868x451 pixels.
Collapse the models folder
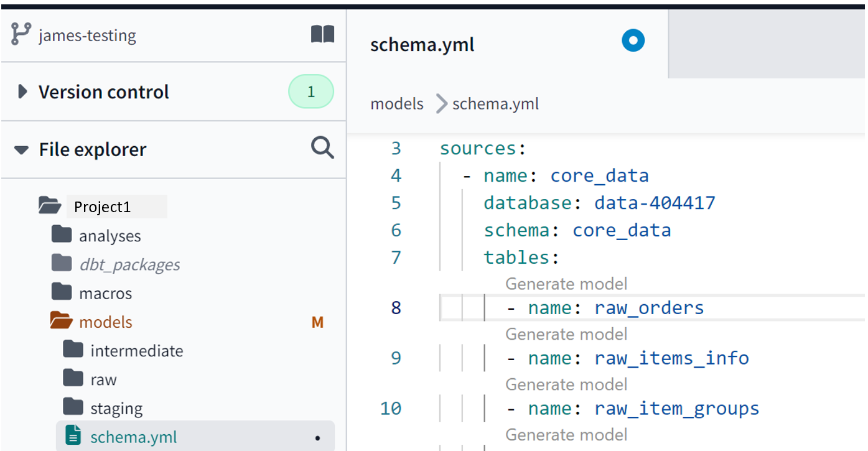click(x=61, y=321)
